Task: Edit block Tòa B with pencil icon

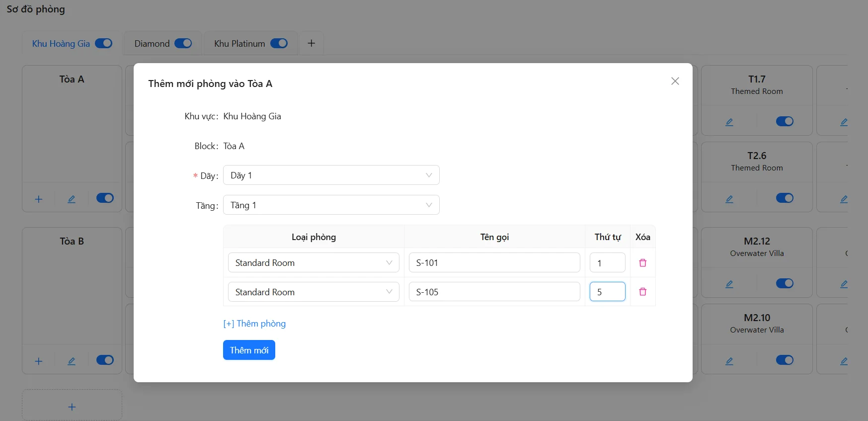Action: coord(72,361)
